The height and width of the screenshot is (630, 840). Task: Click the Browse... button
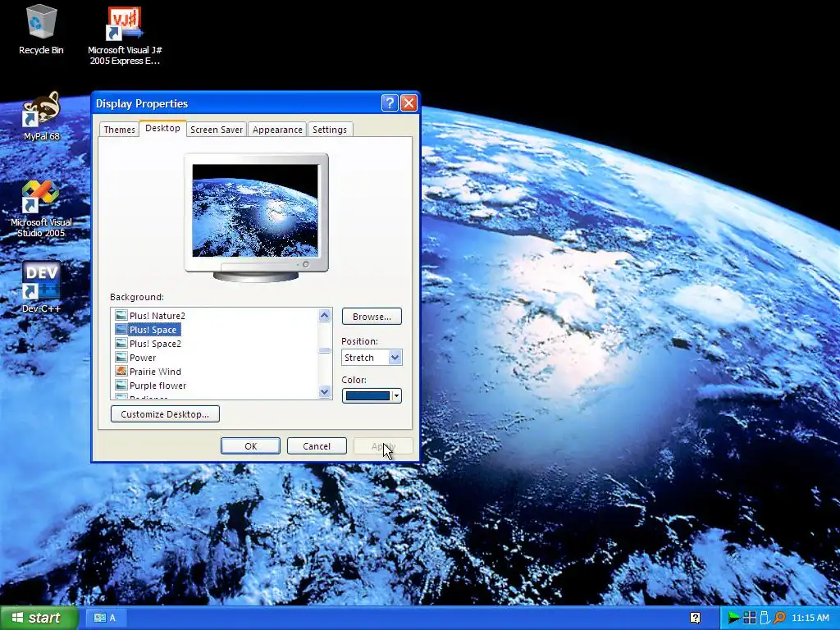point(372,317)
